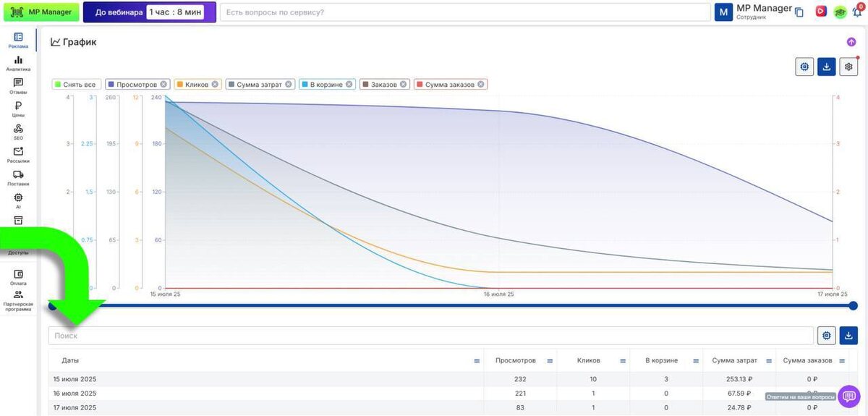Open the До вебинара countdown banner
868x416 pixels.
[150, 12]
